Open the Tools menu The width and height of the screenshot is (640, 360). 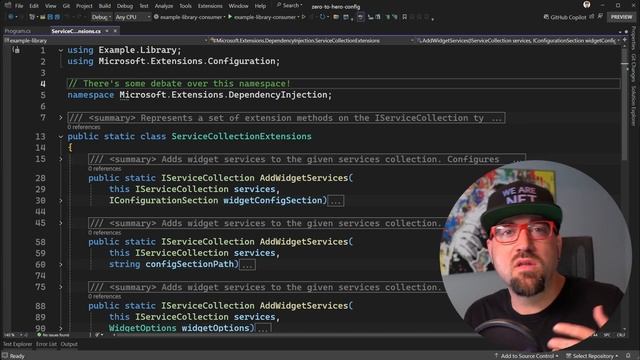(185, 6)
